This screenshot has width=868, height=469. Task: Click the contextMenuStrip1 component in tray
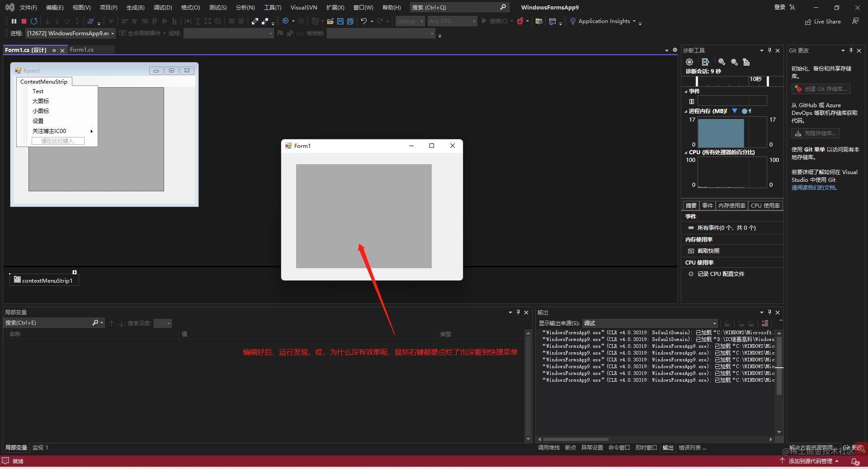click(44, 280)
